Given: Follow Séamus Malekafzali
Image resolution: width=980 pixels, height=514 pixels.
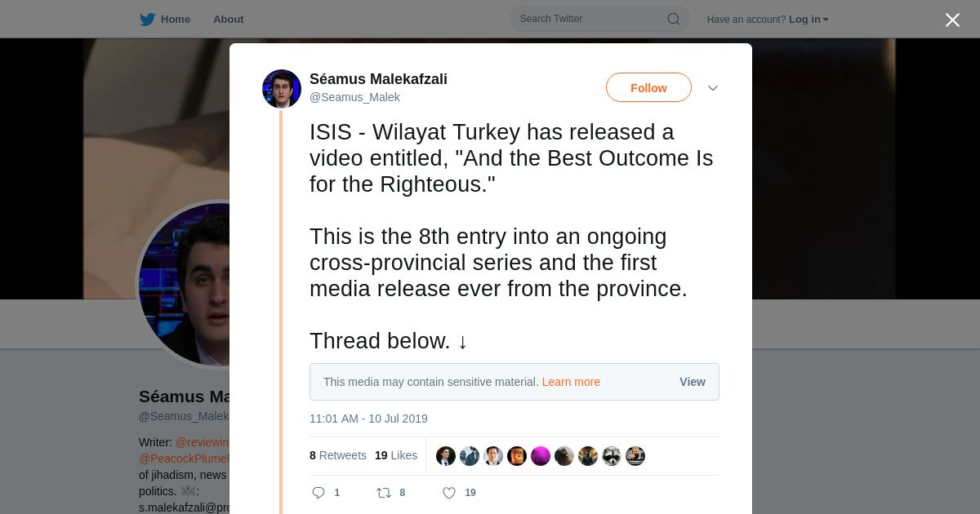Looking at the screenshot, I should (648, 87).
